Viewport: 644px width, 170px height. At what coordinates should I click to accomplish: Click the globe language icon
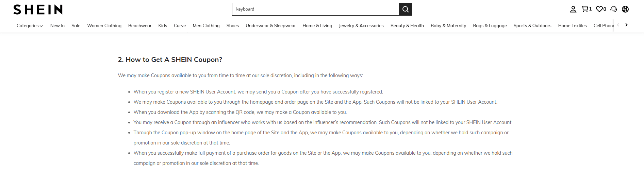tap(625, 9)
